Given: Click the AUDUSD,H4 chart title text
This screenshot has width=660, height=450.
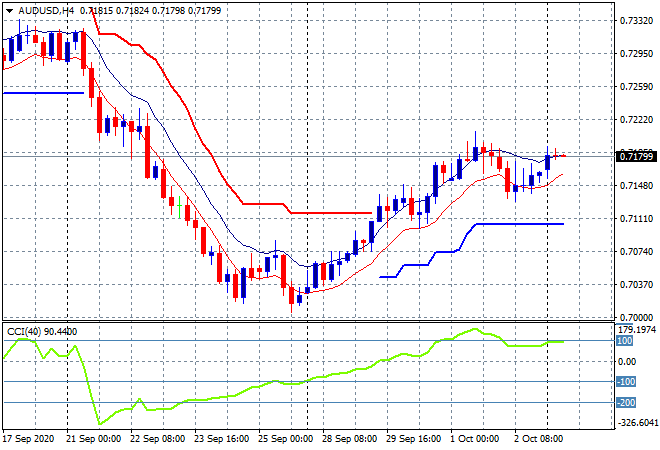Looking at the screenshot, I should 46,11.
